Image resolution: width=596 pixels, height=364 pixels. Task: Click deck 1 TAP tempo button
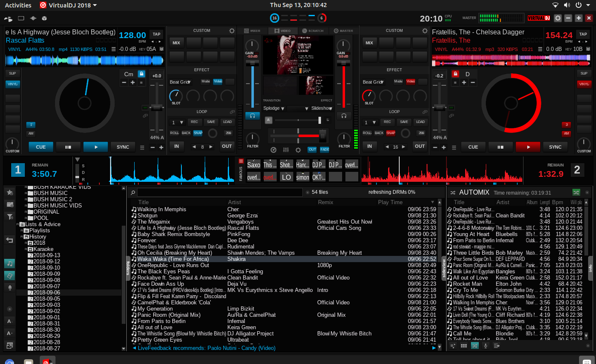click(x=157, y=34)
